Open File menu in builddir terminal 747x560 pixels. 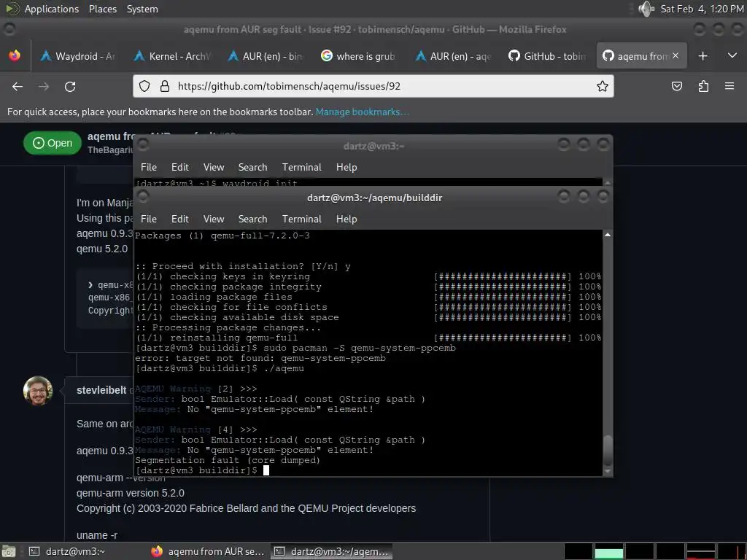click(x=149, y=219)
